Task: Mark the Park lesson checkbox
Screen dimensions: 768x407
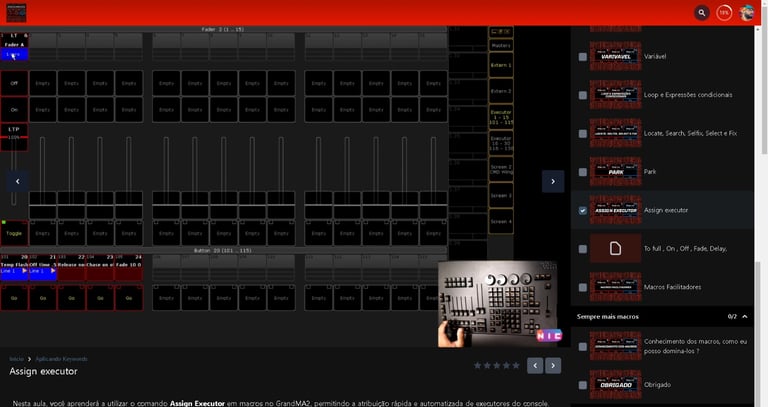Action: (582, 172)
